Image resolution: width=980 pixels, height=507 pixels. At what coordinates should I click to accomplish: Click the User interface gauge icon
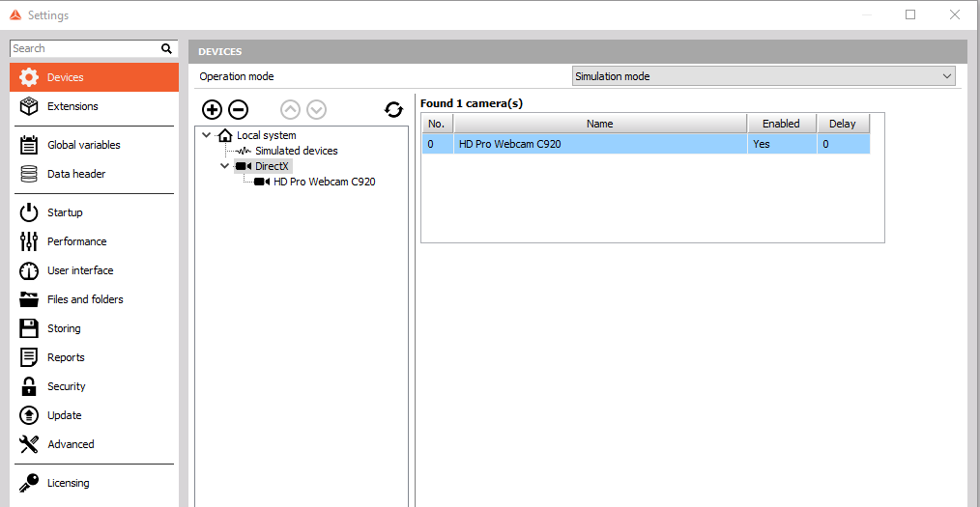[x=29, y=270]
